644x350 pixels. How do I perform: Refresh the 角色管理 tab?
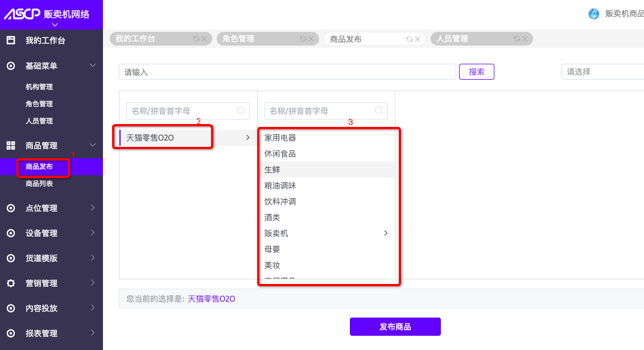point(303,39)
